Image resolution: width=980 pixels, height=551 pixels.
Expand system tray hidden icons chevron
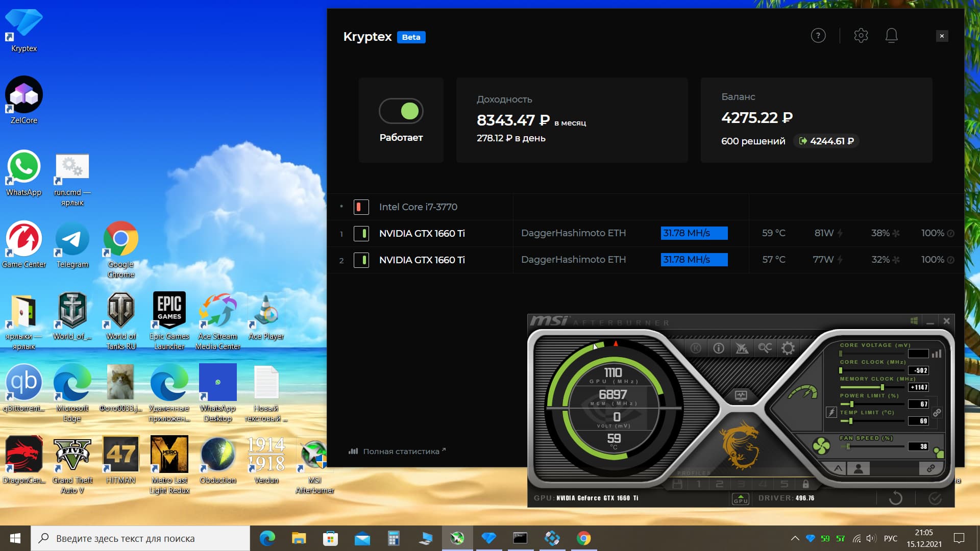[795, 538]
